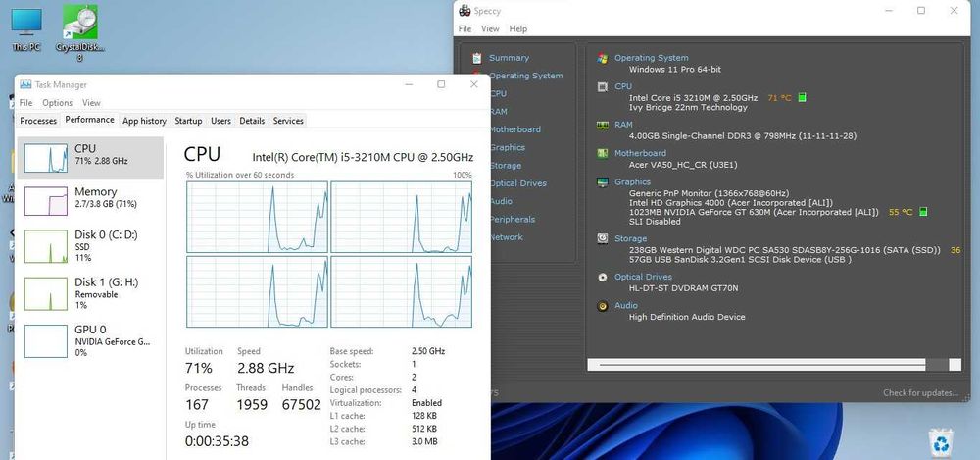Select Disk 0 (C: D:) performance item
The height and width of the screenshot is (460, 980).
coord(91,246)
